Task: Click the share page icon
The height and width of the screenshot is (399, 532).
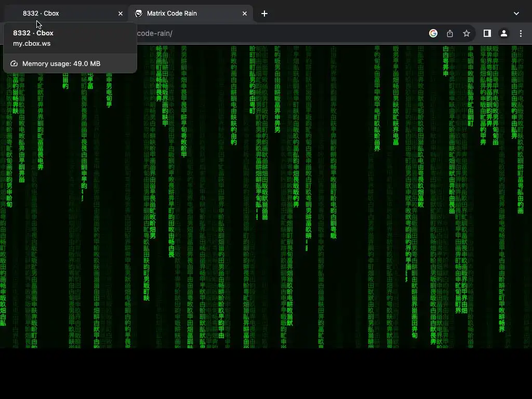Action: tap(450, 33)
